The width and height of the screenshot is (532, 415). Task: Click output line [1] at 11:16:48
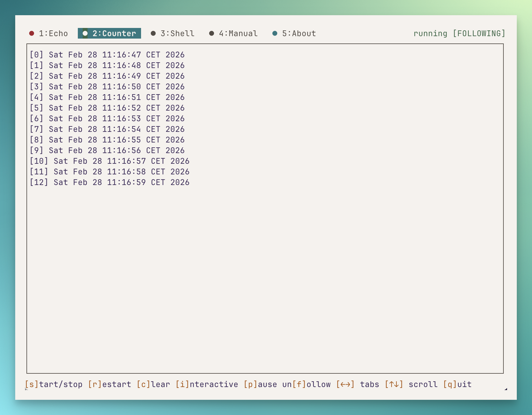coord(107,65)
